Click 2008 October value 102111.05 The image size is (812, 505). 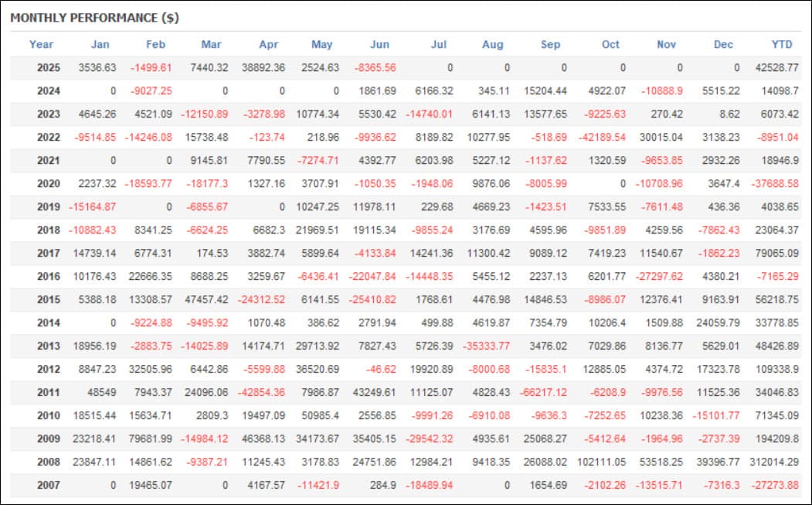[x=602, y=462]
